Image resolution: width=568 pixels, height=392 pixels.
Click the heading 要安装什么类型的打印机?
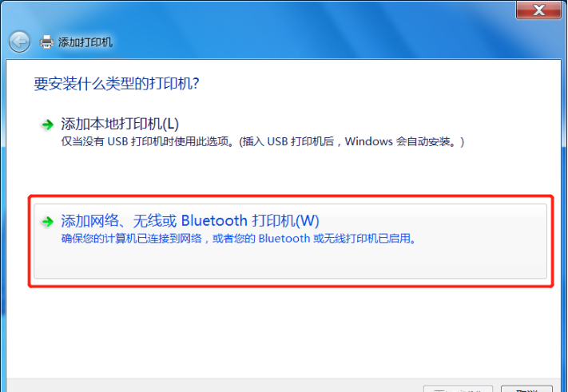click(117, 84)
